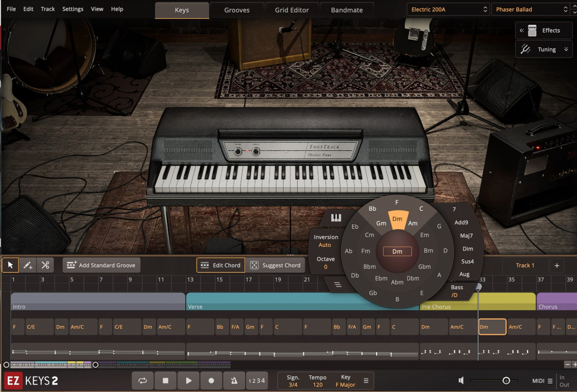Enable the metronome click

pyautogui.click(x=234, y=380)
